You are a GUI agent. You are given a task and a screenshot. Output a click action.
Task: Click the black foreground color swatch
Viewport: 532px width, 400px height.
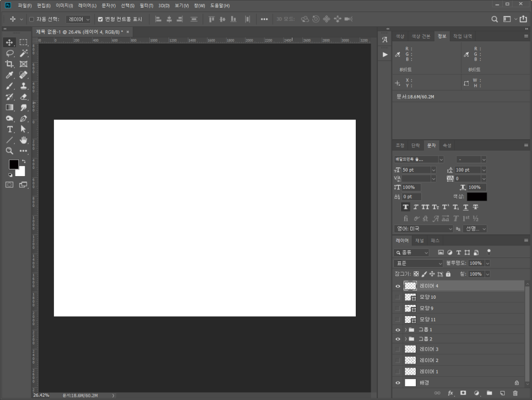pyautogui.click(x=13, y=165)
